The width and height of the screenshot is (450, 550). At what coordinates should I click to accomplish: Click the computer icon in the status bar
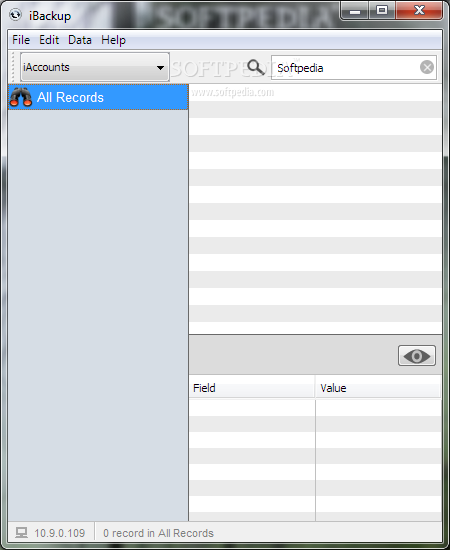[x=21, y=533]
